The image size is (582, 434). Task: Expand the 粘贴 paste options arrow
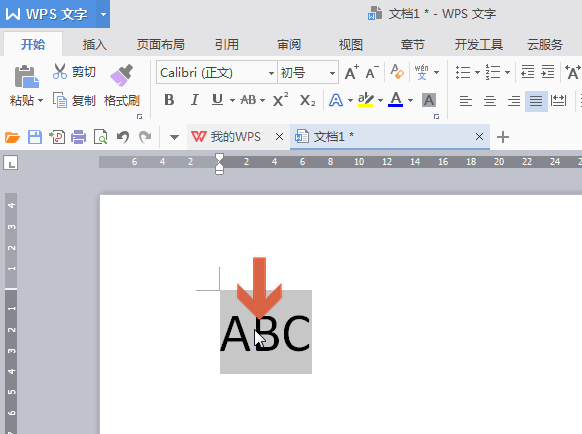(x=40, y=101)
